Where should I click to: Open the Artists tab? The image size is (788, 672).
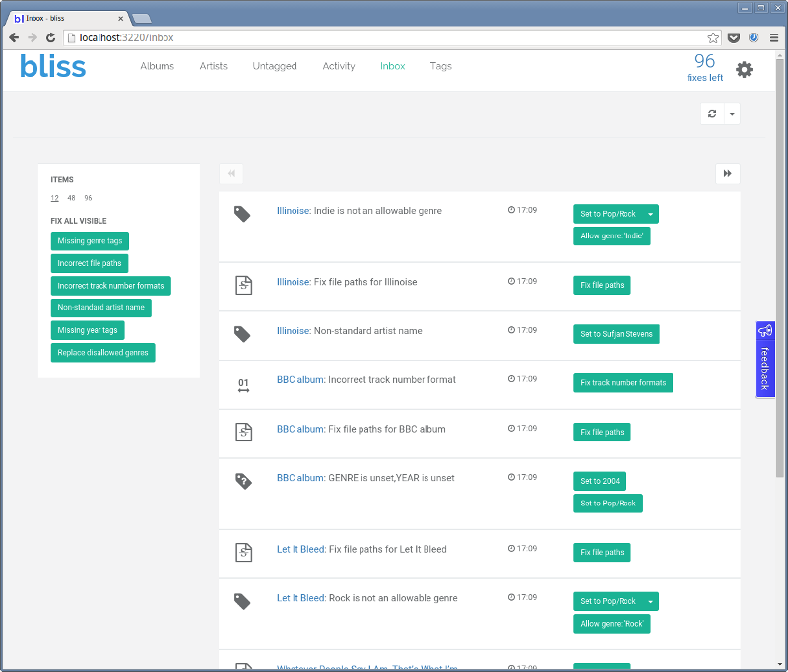click(x=213, y=66)
